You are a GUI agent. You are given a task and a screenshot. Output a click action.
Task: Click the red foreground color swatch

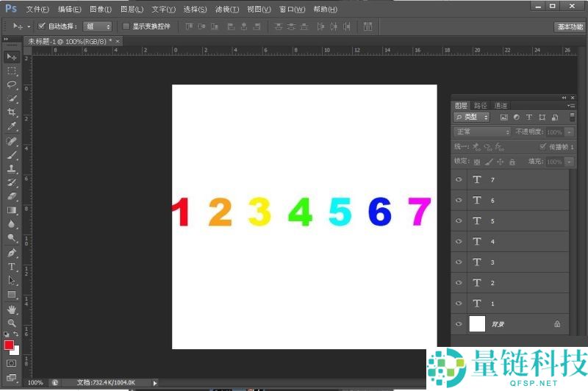(9, 345)
